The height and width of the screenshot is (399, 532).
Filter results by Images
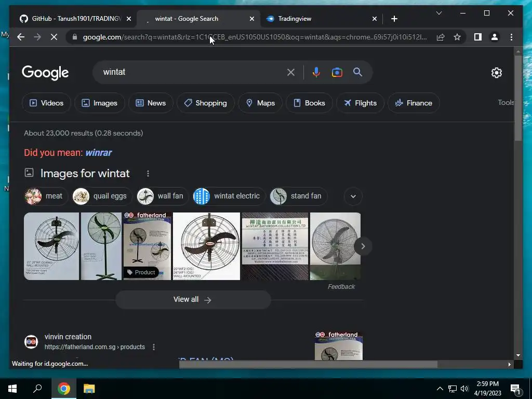coord(99,103)
